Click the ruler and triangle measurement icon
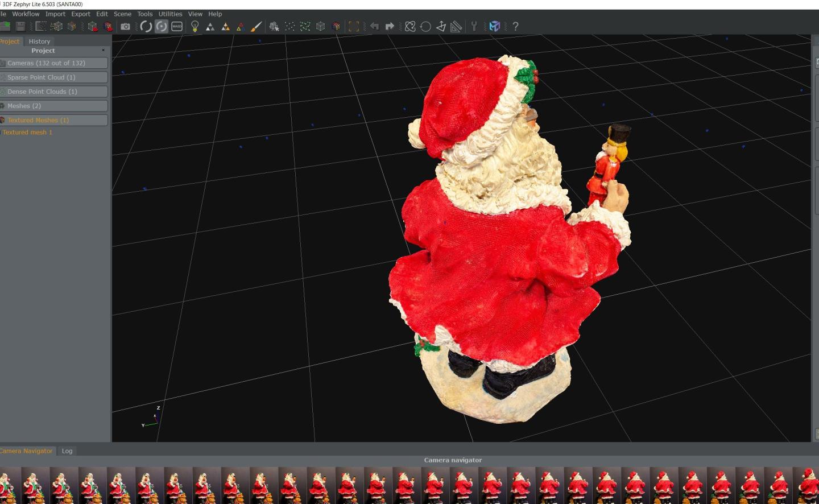The height and width of the screenshot is (504, 819). coord(456,26)
